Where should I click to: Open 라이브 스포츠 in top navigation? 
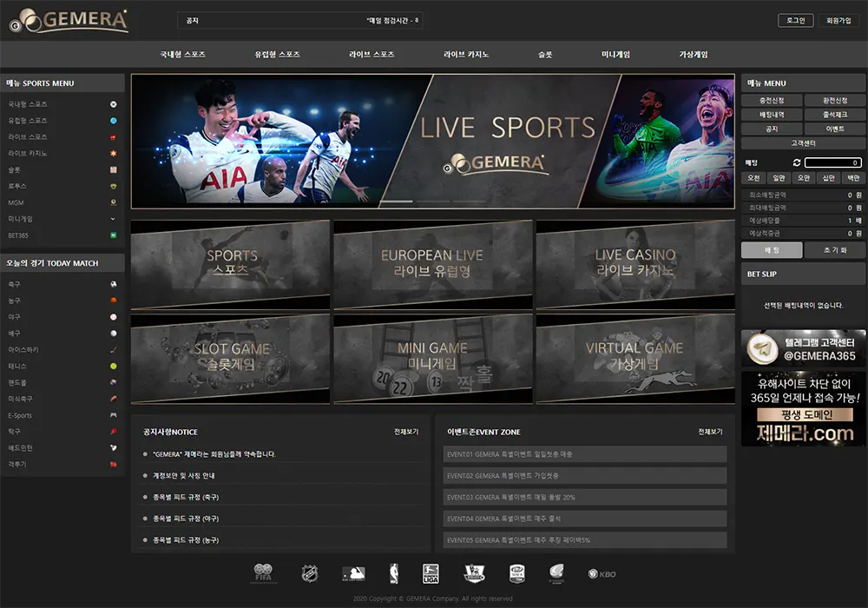point(372,54)
